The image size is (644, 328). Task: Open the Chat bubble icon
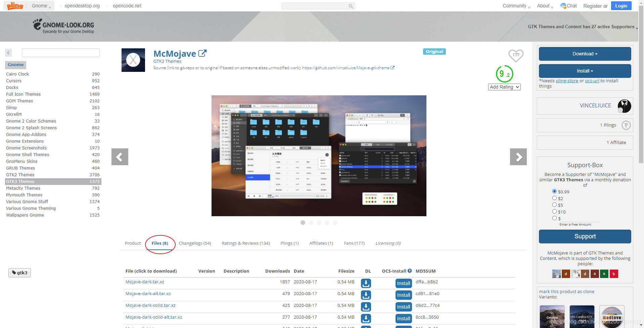coord(563,6)
